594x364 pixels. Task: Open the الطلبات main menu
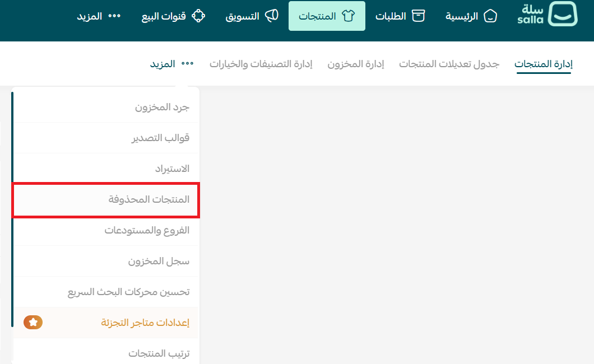click(x=400, y=16)
